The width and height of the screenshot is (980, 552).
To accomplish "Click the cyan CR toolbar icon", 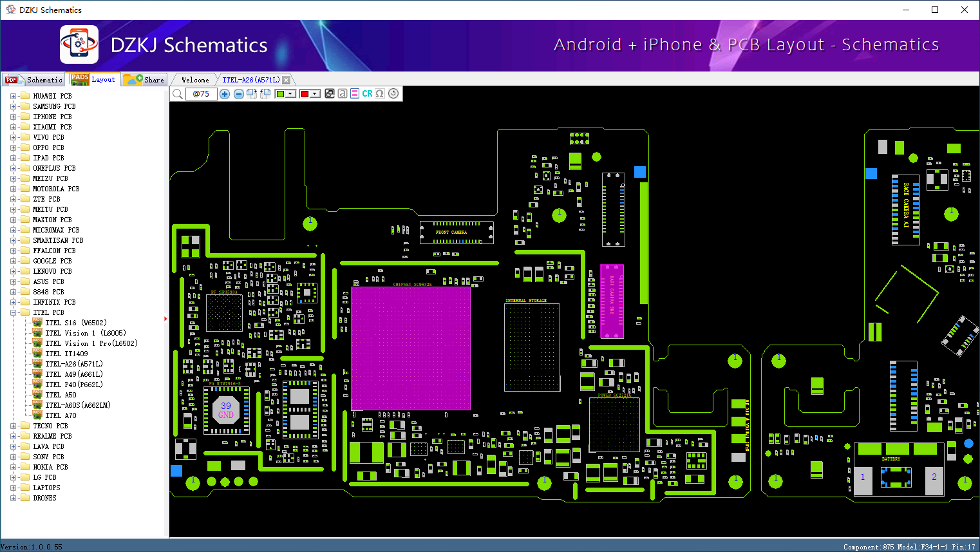I will (x=367, y=93).
